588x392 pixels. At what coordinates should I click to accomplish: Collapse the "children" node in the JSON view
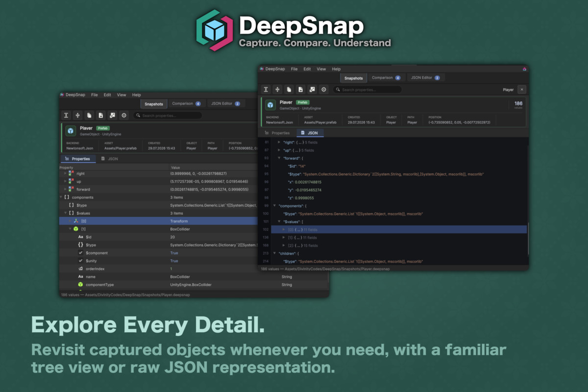(274, 253)
